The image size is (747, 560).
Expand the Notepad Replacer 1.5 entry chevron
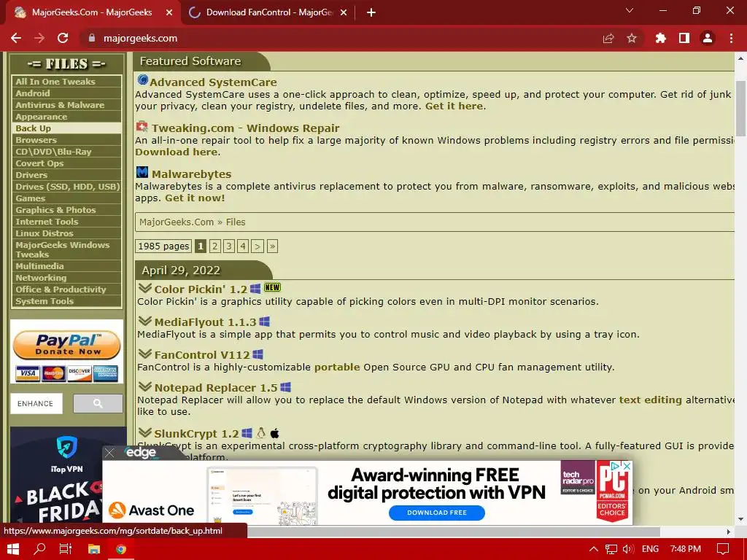click(x=145, y=386)
